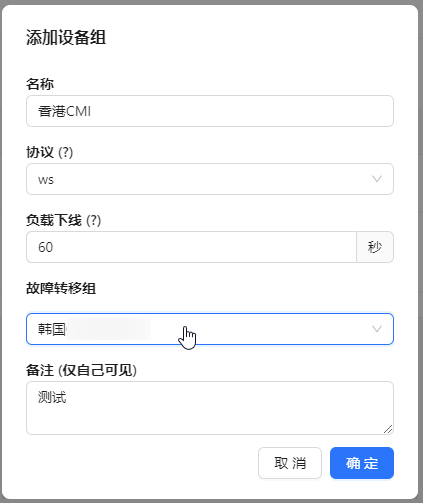
Task: Click the 添加设备组 dialog title
Action: pos(66,37)
